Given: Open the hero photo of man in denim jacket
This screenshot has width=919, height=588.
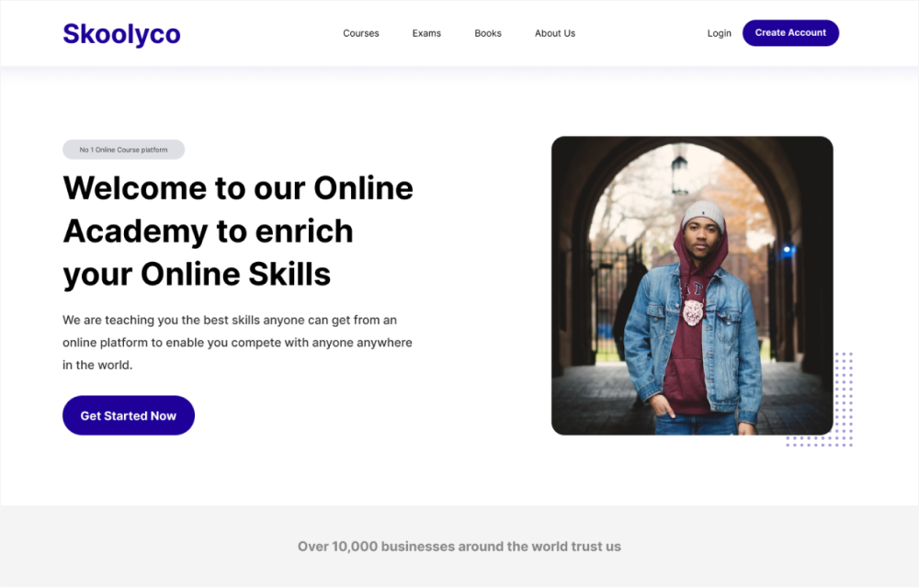Looking at the screenshot, I should (x=692, y=286).
